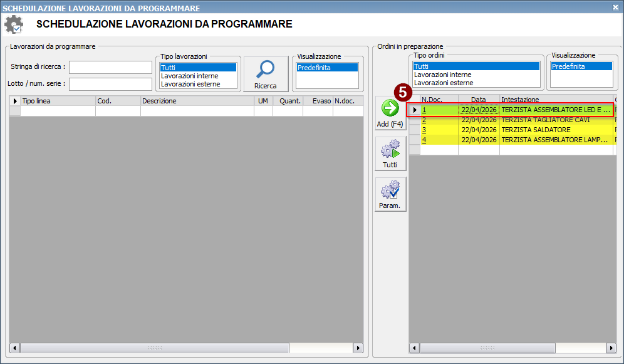Click the Tutti gears button
This screenshot has height=364, width=624.
390,154
